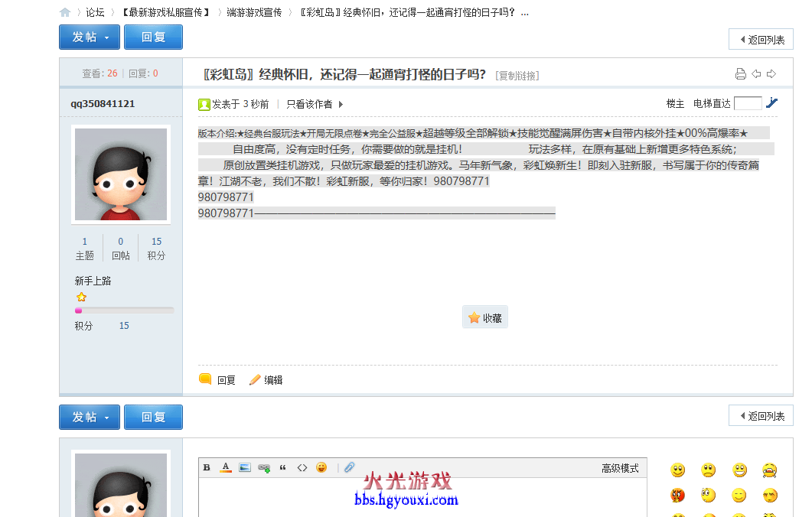Print this thread with the printer icon
Viewport: 812px width, 517px height.
point(741,74)
